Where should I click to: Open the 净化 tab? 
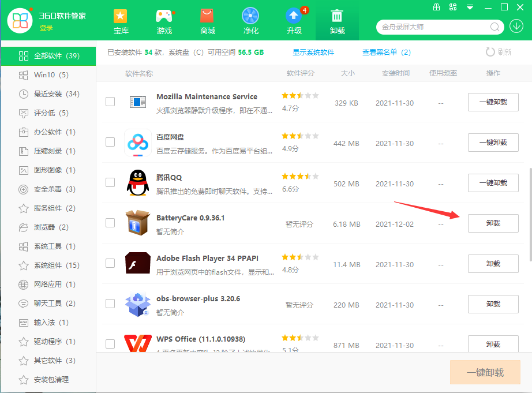click(x=251, y=21)
